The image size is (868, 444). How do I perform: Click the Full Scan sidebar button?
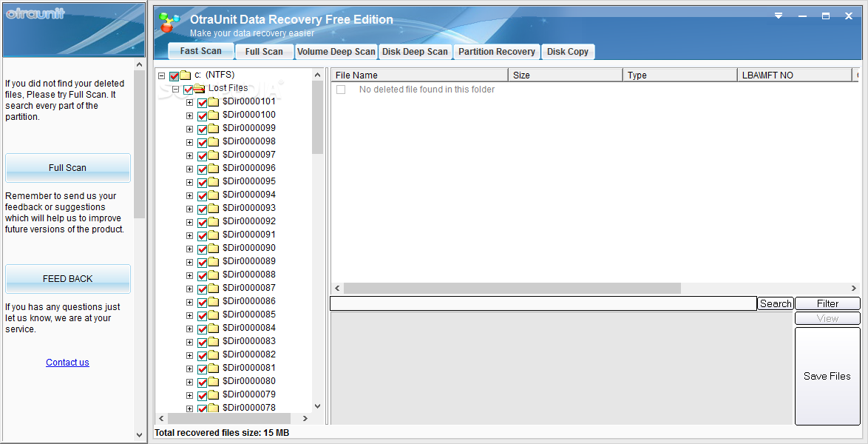(67, 168)
